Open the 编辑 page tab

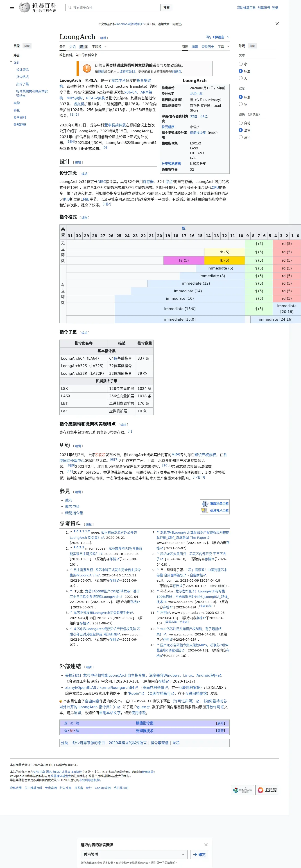click(x=195, y=47)
